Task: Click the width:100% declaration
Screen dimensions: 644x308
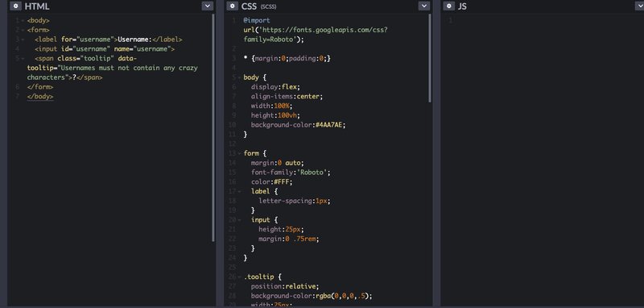Action: coord(272,106)
